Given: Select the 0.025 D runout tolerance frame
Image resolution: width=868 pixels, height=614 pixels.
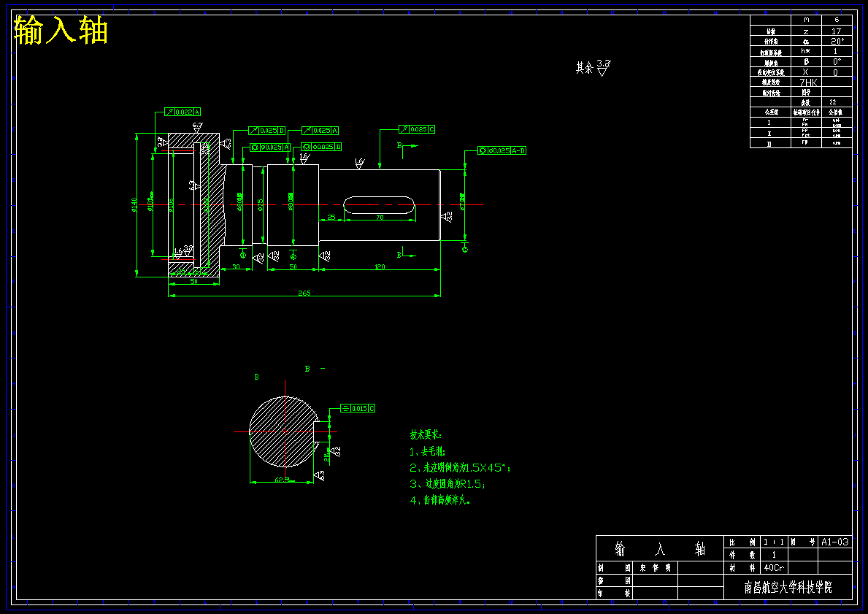Looking at the screenshot, I should (x=266, y=130).
